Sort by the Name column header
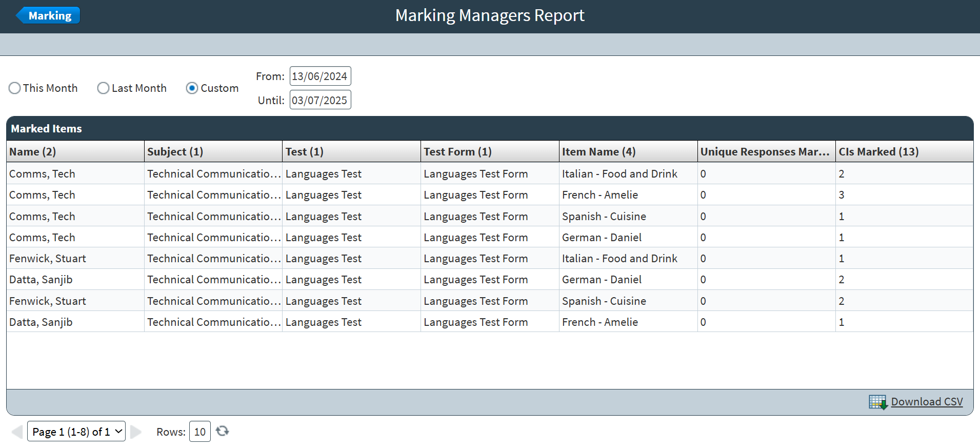This screenshot has width=980, height=448. point(33,152)
